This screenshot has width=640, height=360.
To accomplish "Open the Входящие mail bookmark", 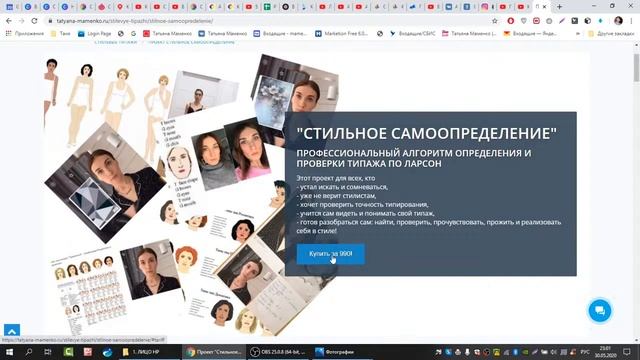I will click(280, 33).
